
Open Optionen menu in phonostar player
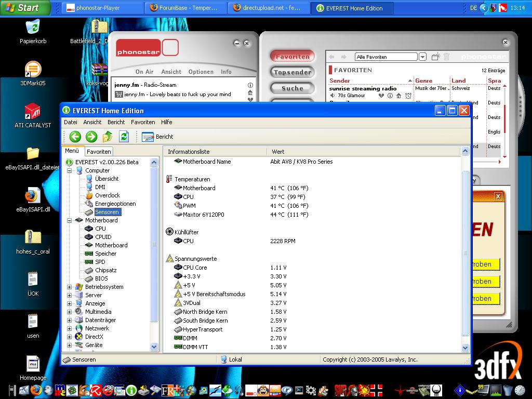[201, 72]
